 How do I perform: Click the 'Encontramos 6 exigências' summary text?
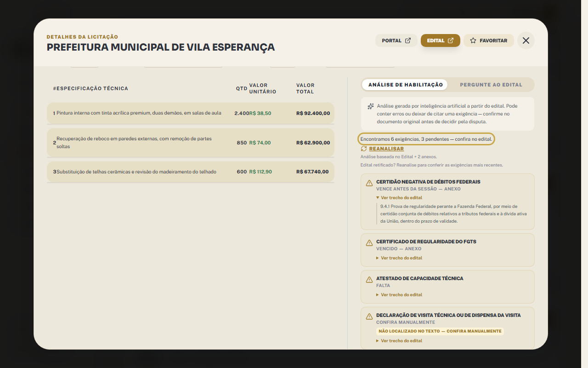point(426,139)
